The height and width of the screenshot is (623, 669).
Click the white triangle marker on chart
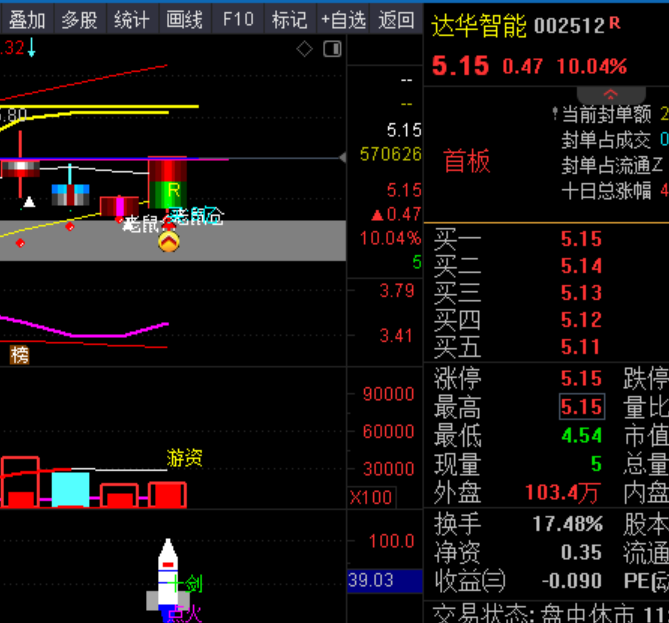(x=29, y=202)
